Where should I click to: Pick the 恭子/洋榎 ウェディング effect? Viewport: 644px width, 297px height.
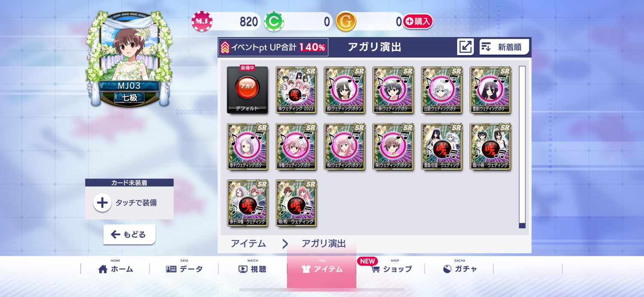(x=247, y=203)
